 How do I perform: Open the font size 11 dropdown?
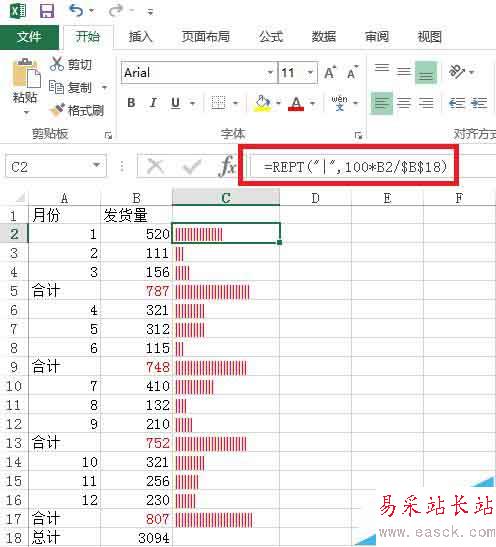click(x=310, y=73)
